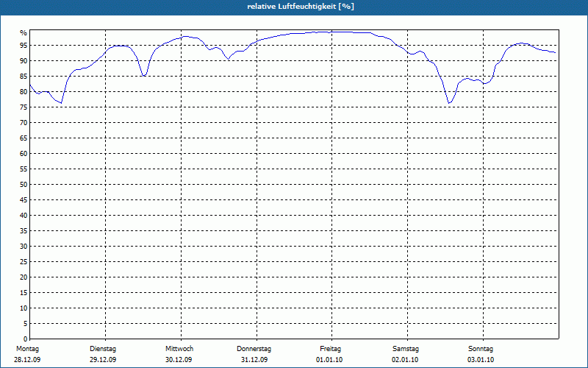
Task: Click the y-axis value 40
Action: pos(24,216)
